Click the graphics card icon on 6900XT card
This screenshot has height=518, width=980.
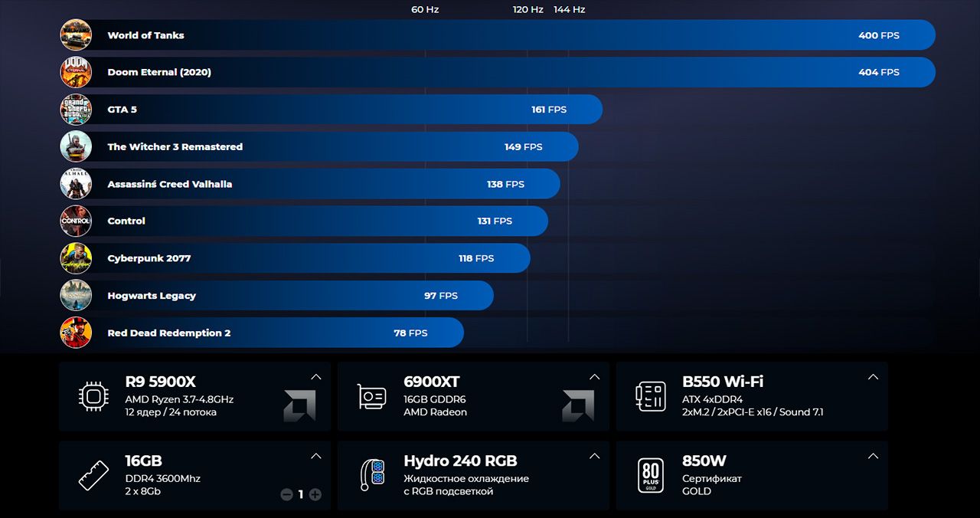coord(372,397)
